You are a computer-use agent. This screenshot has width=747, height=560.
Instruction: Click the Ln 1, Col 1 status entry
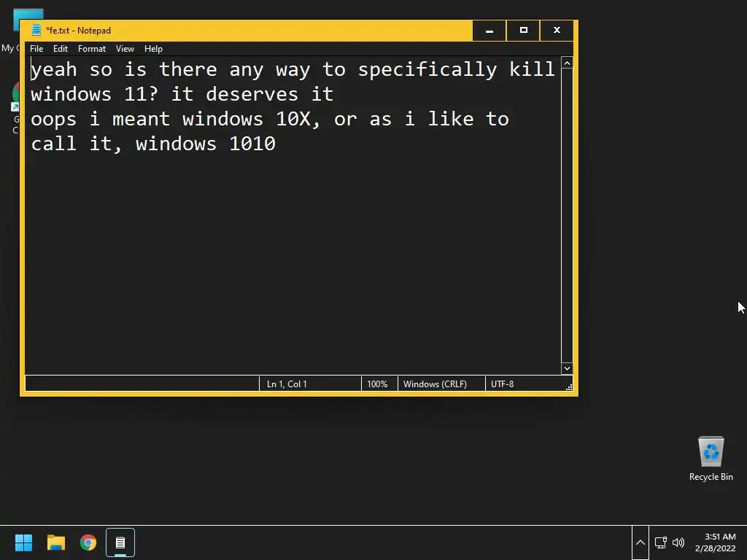(309, 384)
